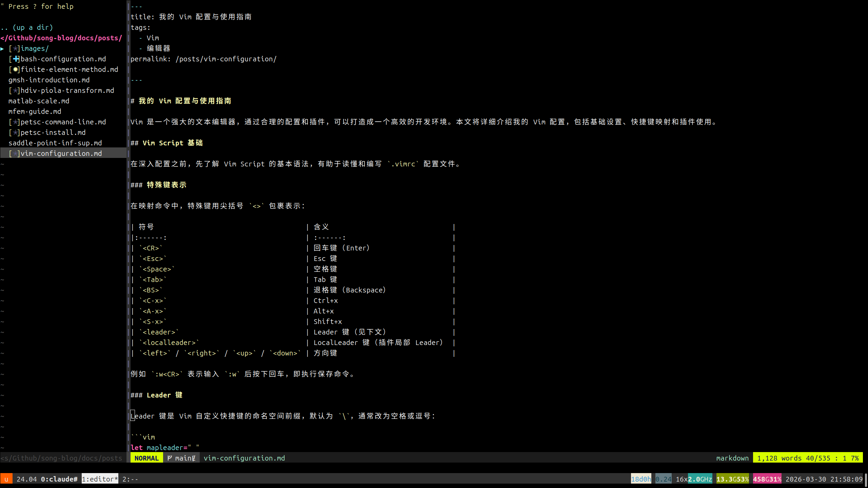Screen dimensions: 868x488
Task: Click star marker on petsc-command-line.md
Action: pyautogui.click(x=15, y=122)
